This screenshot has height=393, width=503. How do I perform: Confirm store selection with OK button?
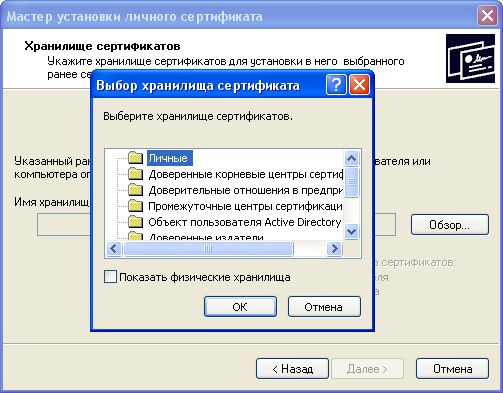(x=240, y=307)
